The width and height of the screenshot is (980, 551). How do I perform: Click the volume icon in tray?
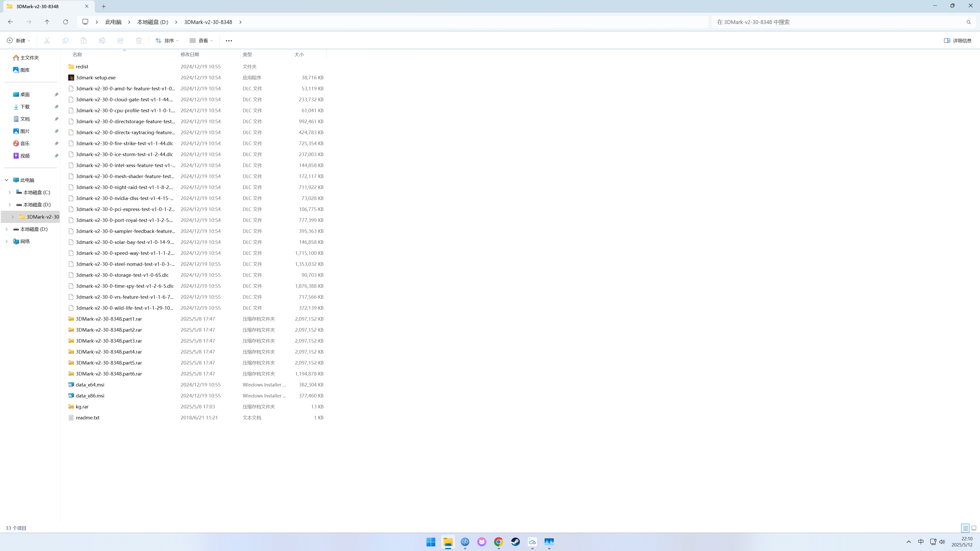click(942, 542)
